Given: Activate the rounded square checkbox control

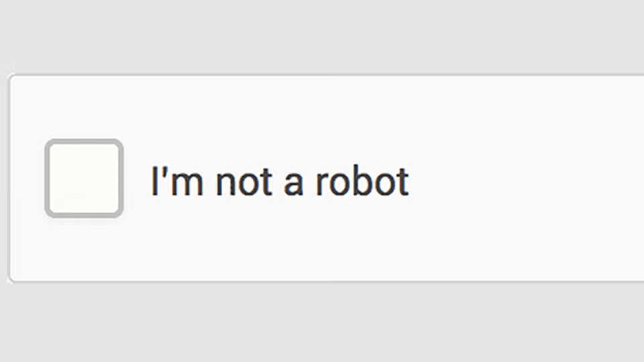Looking at the screenshot, I should point(85,178).
